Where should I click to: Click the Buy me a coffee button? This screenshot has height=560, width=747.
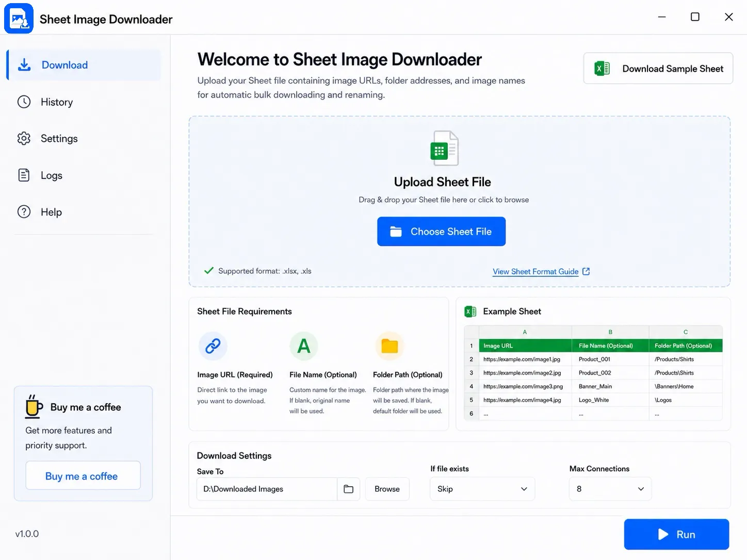83,476
